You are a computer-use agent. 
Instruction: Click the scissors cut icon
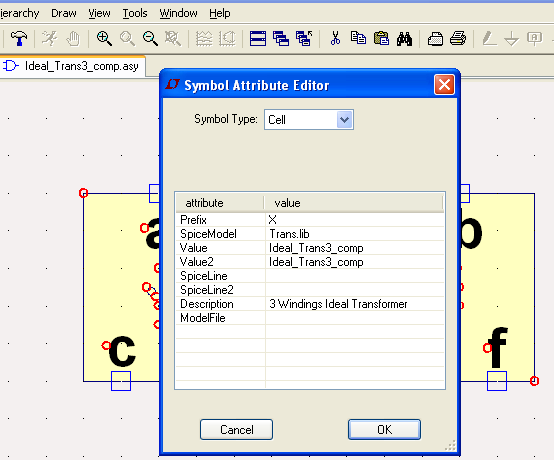pos(335,38)
